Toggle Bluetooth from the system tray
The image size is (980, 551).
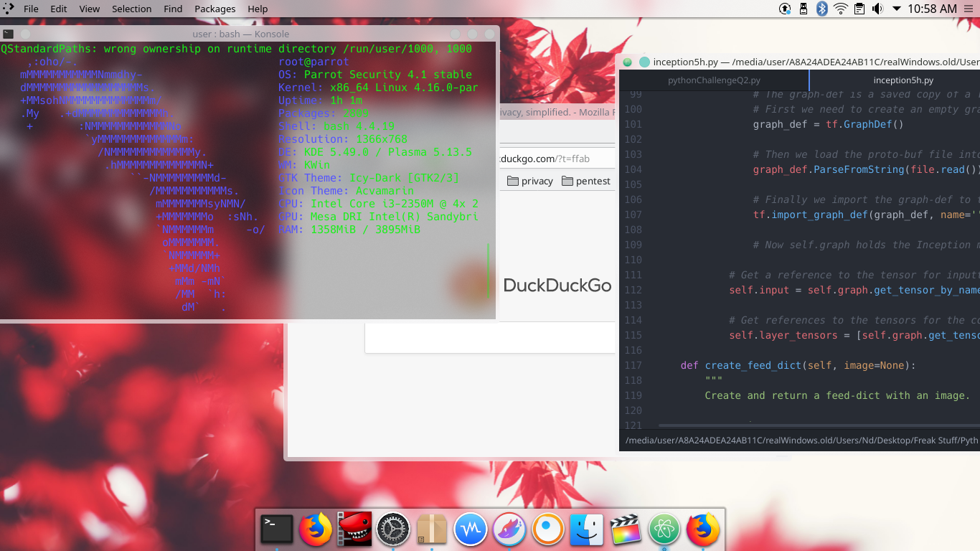tap(822, 9)
